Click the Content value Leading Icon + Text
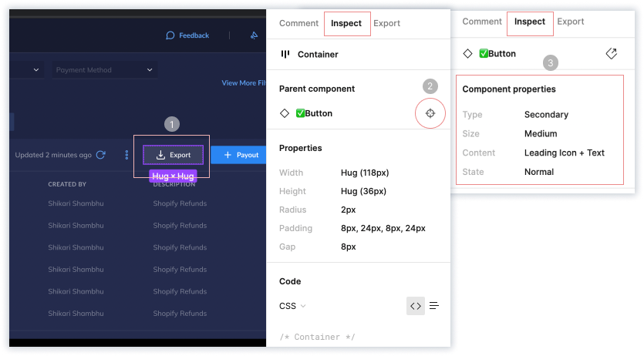 565,153
